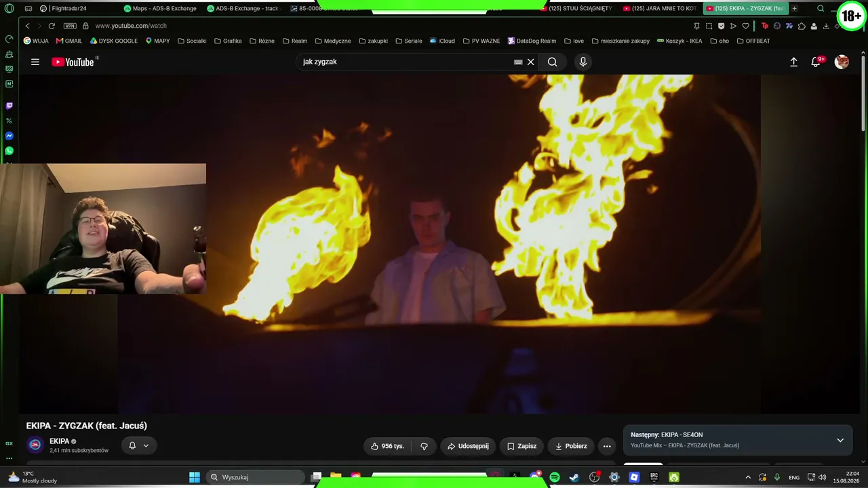Open the YouTube account avatar menu
868x488 pixels.
point(842,62)
